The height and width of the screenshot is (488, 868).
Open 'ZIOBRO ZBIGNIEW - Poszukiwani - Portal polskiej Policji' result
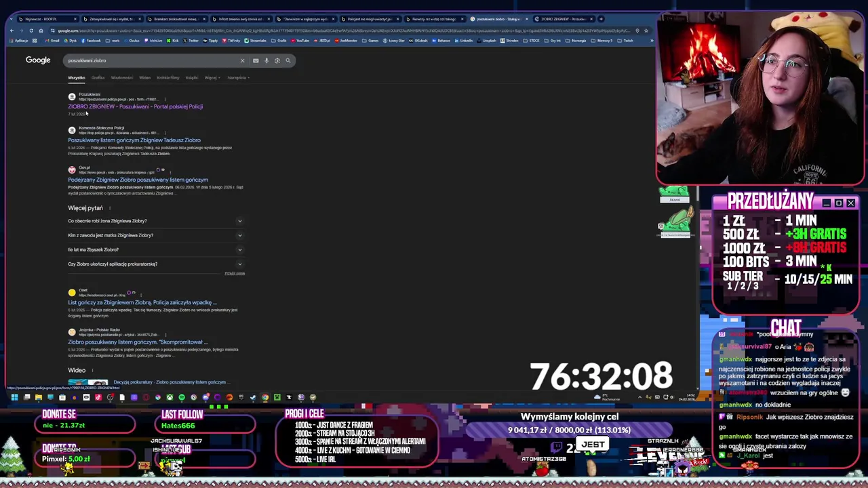coord(135,106)
